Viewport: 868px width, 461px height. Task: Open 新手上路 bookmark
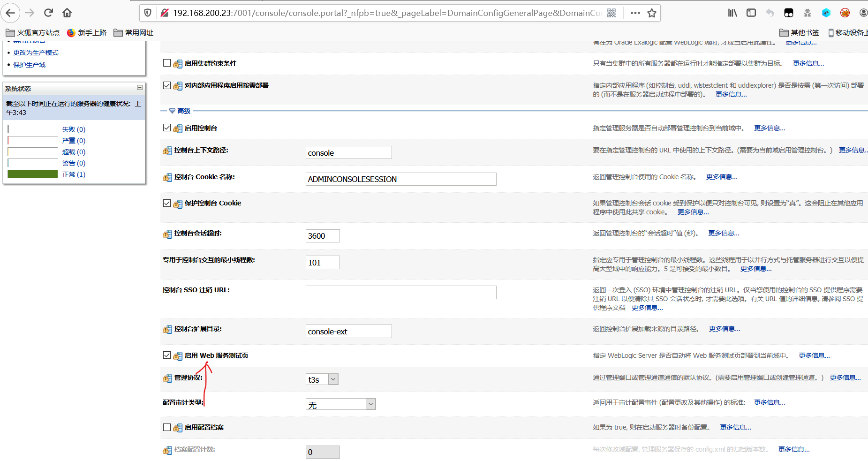pos(87,32)
